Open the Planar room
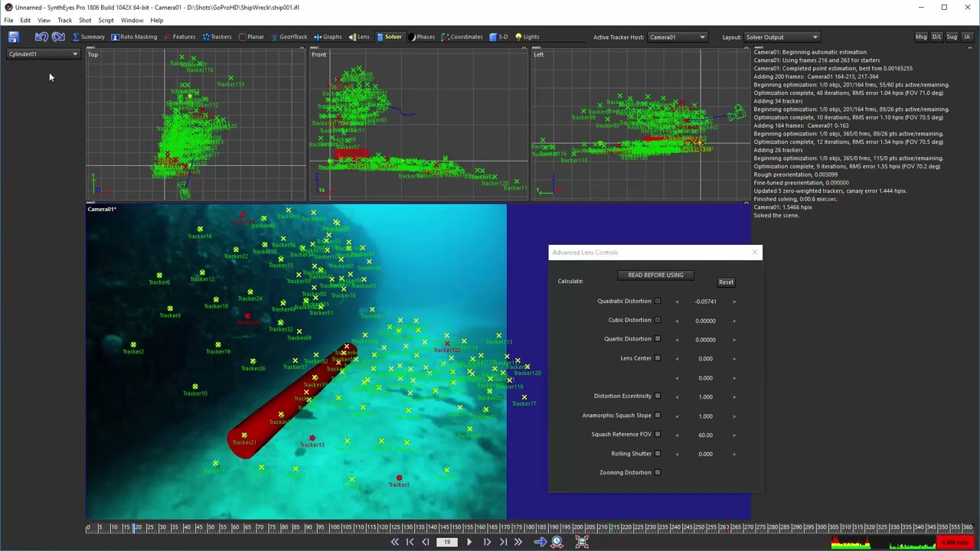980x551 pixels. click(251, 37)
